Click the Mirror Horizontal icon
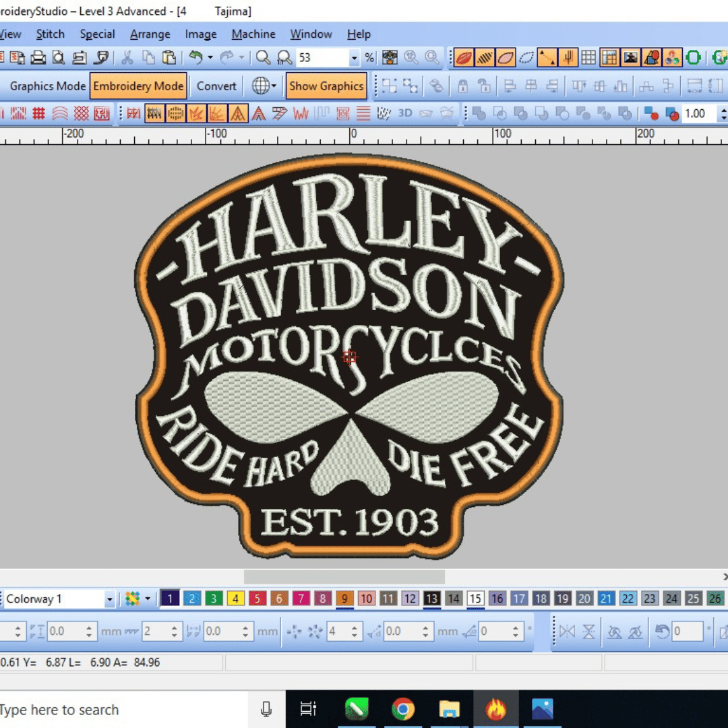 point(568,632)
